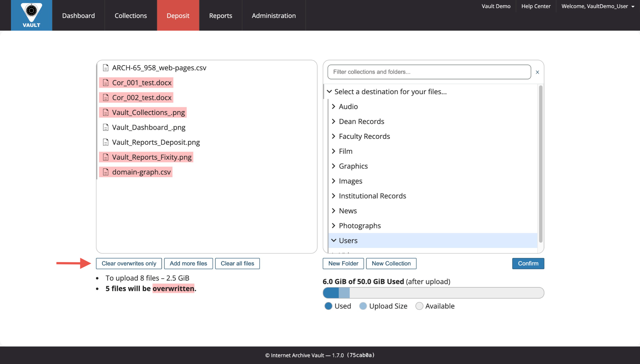Open the Help Center link
This screenshot has width=640, height=364.
tap(536, 6)
